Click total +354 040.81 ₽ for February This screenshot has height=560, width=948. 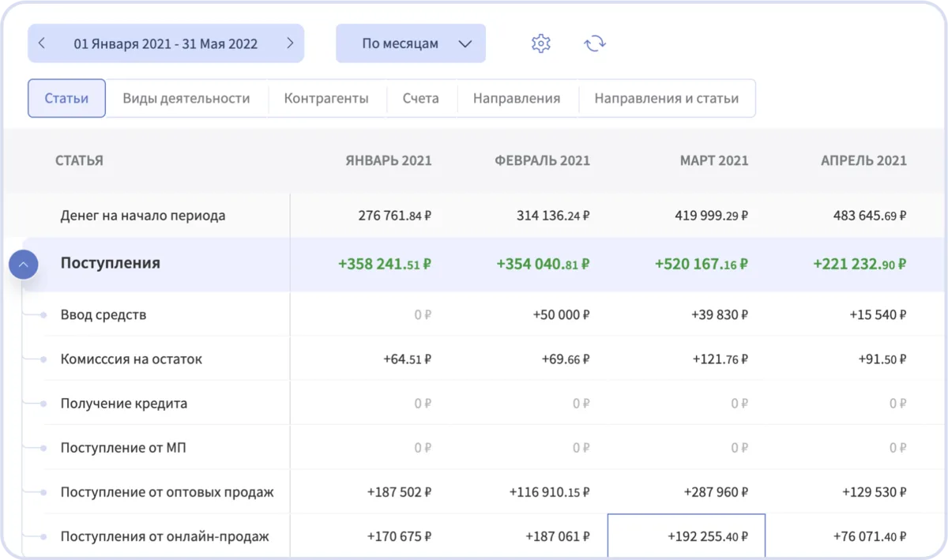pyautogui.click(x=543, y=264)
